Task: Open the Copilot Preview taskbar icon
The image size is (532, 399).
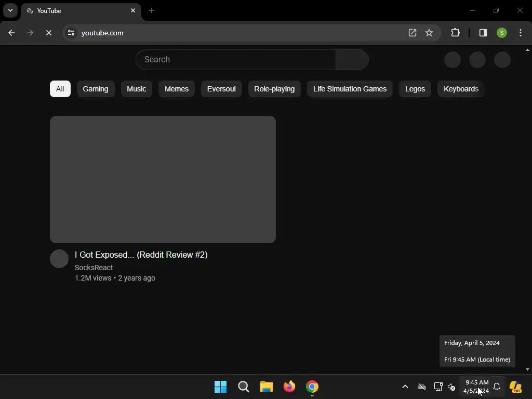Action: pos(515,387)
